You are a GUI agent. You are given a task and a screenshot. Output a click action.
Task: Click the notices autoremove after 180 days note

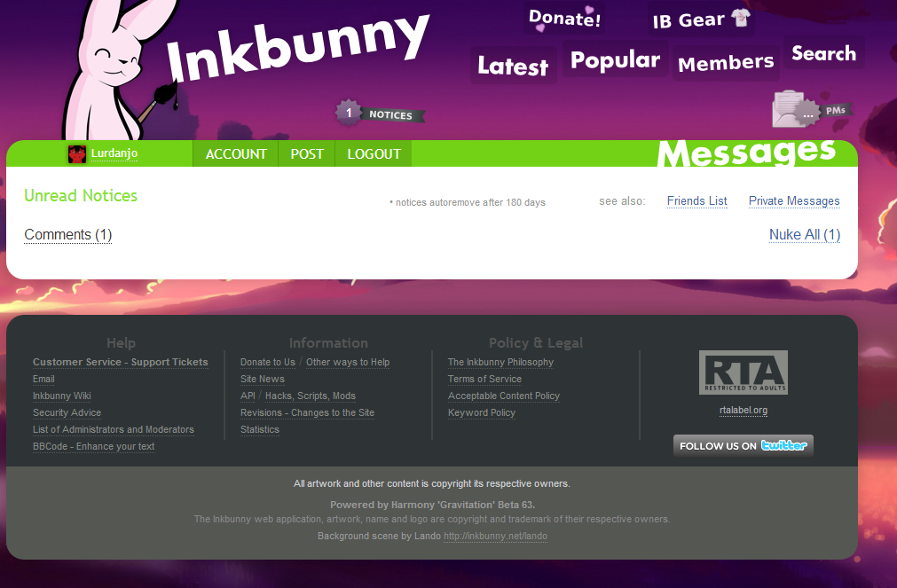pyautogui.click(x=468, y=202)
